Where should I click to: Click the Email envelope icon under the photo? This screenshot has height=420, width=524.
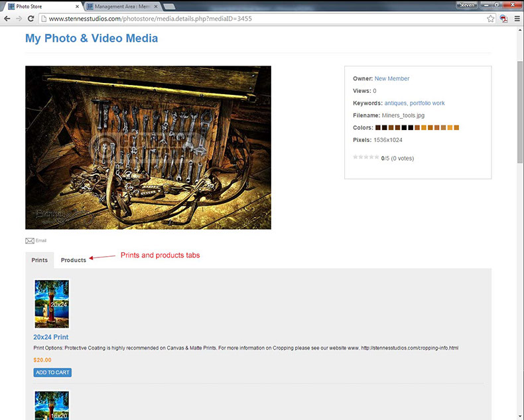pyautogui.click(x=30, y=241)
